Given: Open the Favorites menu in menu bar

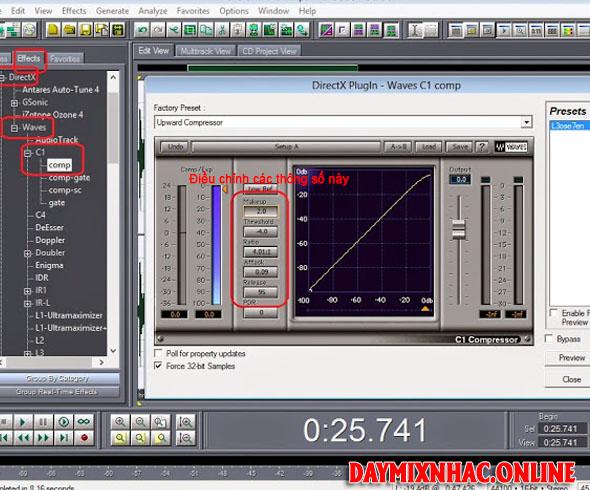Looking at the screenshot, I should click(x=193, y=11).
